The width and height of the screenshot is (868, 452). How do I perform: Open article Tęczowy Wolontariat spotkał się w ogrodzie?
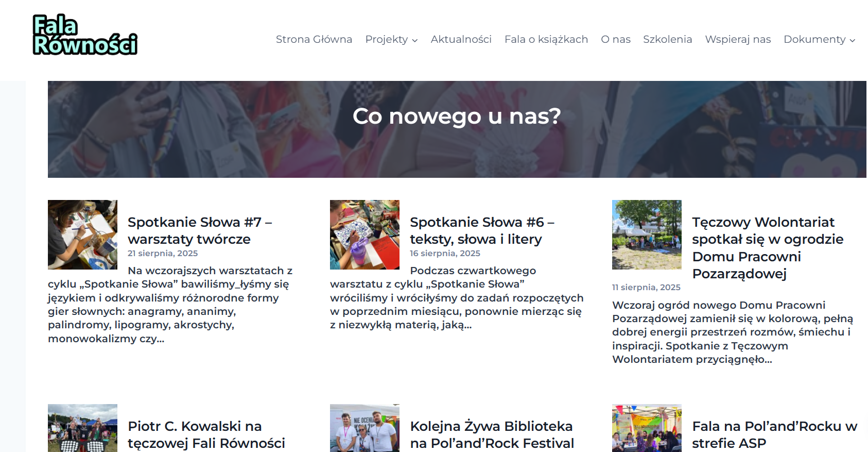click(768, 247)
